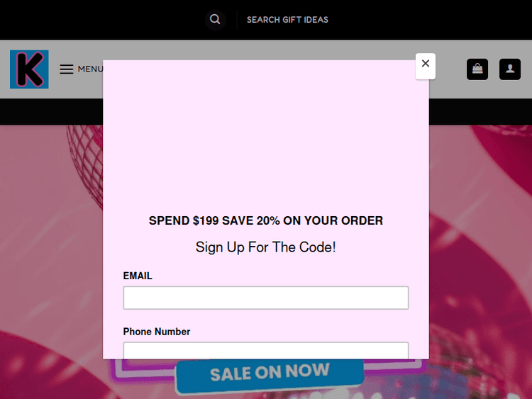Close the sign-up popup with X
This screenshot has width=532, height=399.
pyautogui.click(x=425, y=64)
